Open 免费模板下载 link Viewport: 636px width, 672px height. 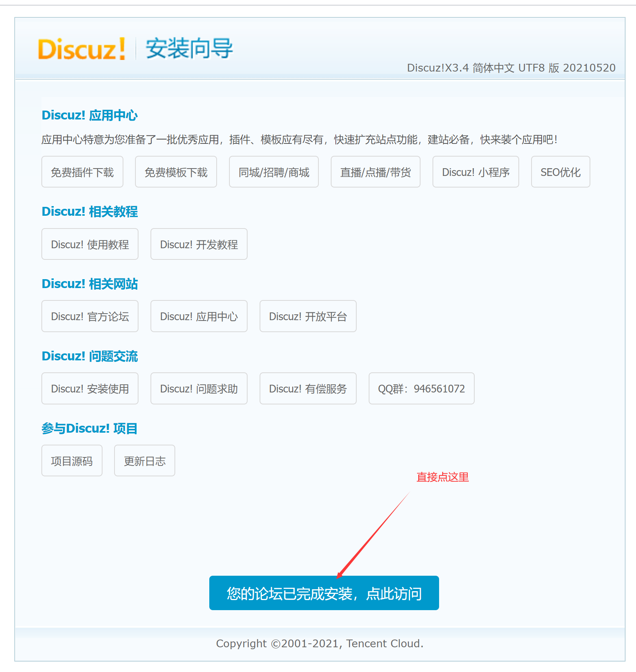point(176,172)
